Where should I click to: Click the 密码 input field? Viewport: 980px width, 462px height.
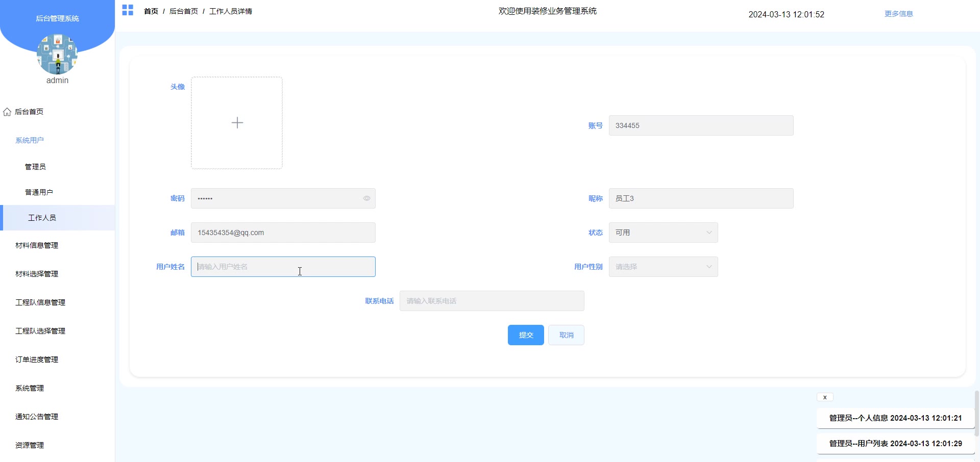tap(283, 198)
